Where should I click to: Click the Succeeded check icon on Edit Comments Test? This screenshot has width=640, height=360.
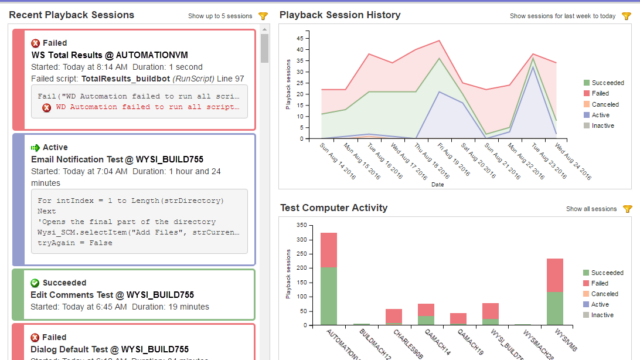(35, 283)
